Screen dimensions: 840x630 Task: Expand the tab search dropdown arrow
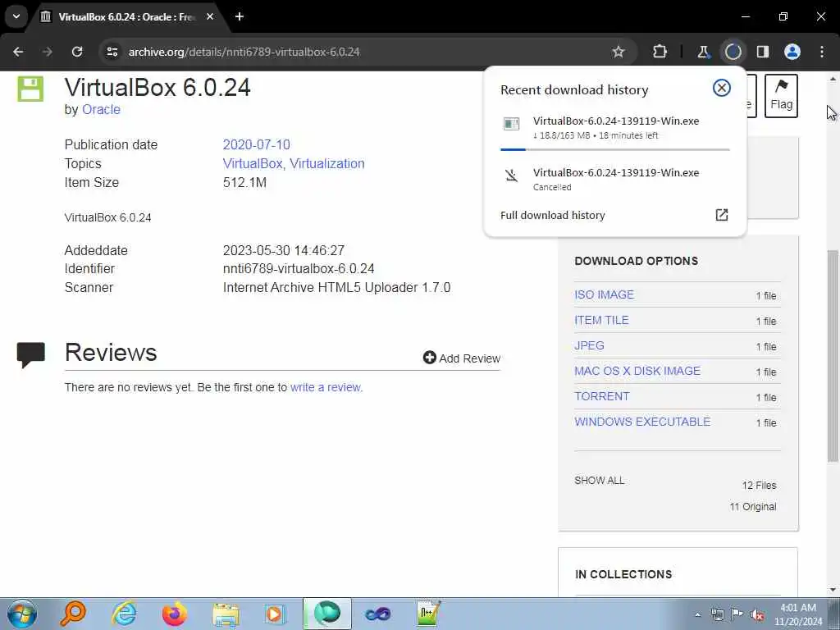16,16
